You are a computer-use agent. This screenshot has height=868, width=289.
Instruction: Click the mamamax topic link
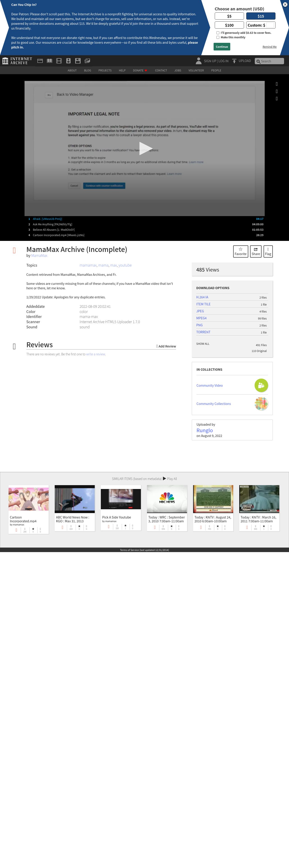tap(88, 265)
